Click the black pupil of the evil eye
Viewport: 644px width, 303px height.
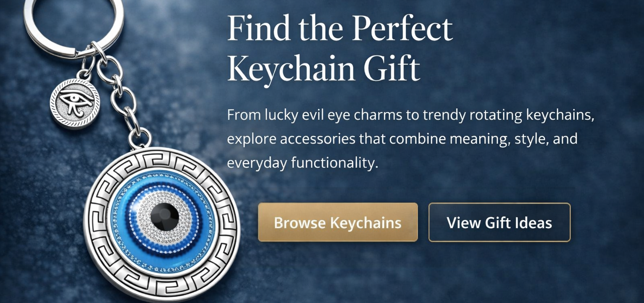tap(164, 217)
